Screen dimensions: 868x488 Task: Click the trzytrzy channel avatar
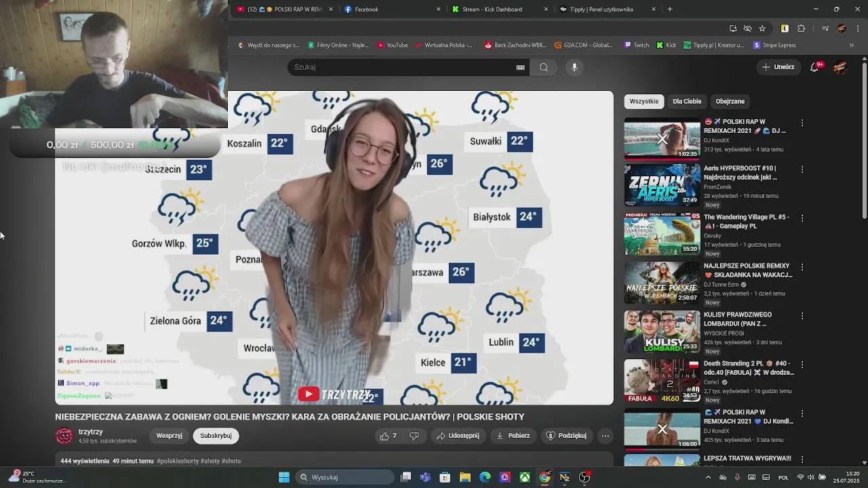click(x=64, y=436)
